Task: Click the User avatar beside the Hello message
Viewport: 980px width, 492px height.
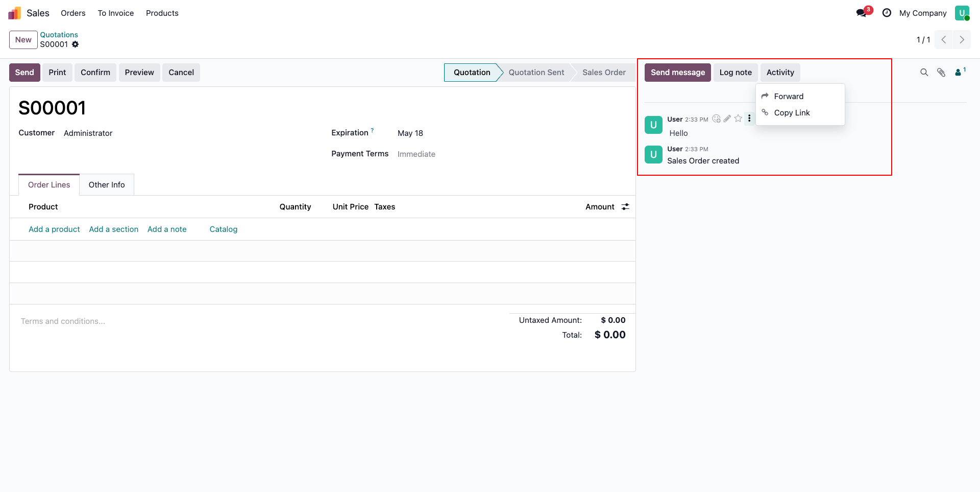Action: coord(653,125)
